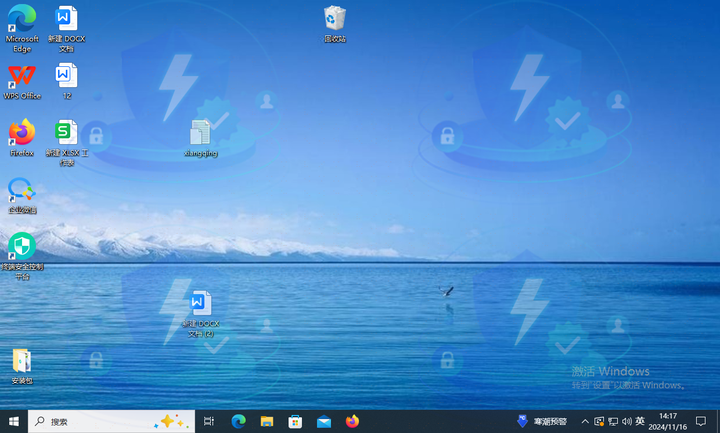
Task: Open the notification center
Action: coord(701,422)
